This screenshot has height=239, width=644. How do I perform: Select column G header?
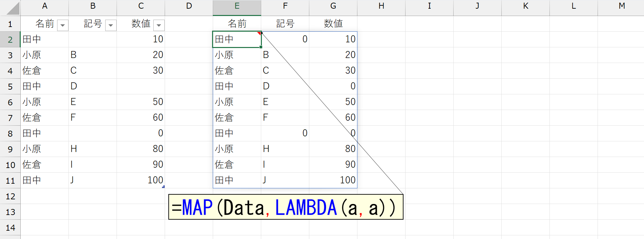click(x=333, y=6)
